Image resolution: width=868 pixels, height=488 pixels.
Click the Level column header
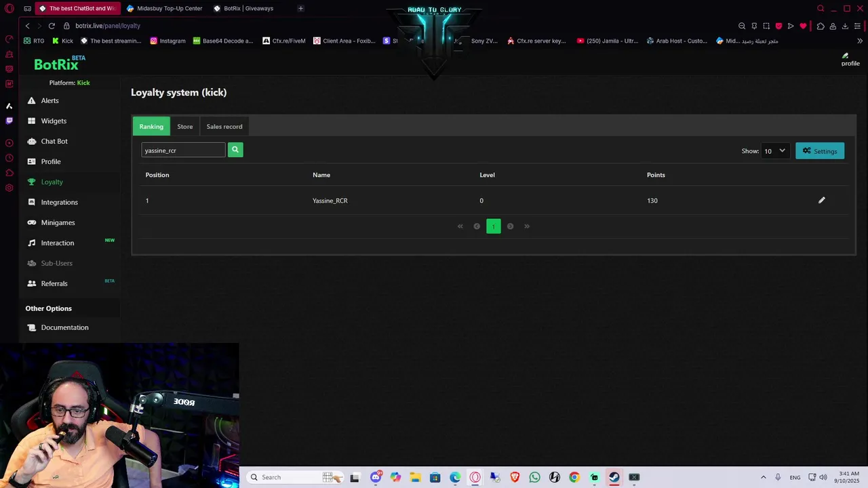point(488,175)
